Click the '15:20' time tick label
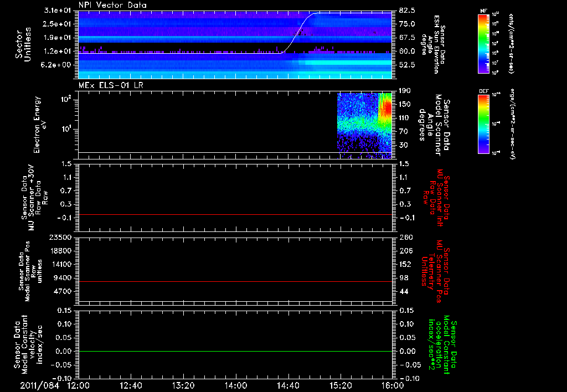567x392 pixels. click(341, 385)
